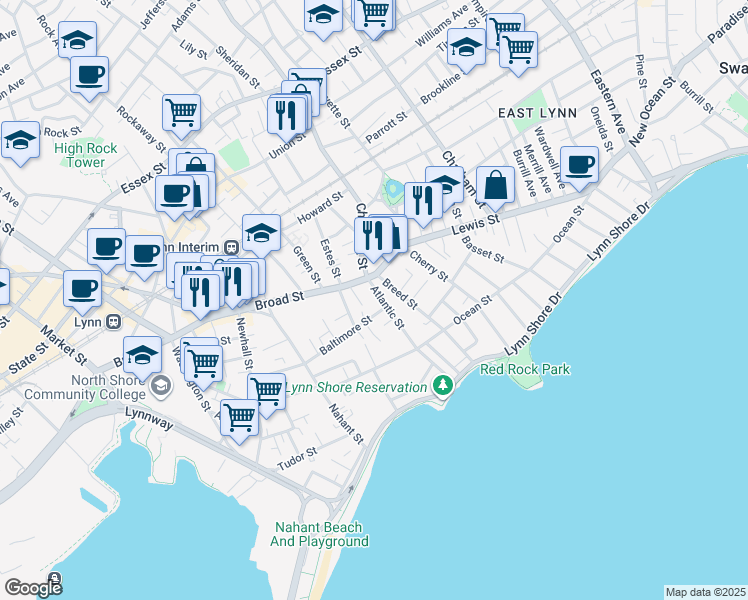Click the EAST LYNN neighborhood label
748x600 pixels.
538,113
